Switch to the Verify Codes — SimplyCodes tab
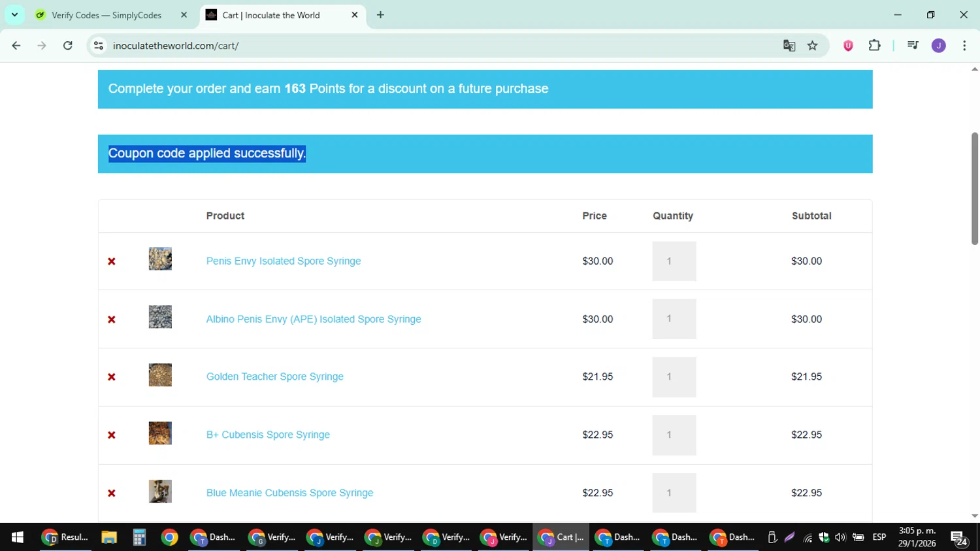 point(112,15)
